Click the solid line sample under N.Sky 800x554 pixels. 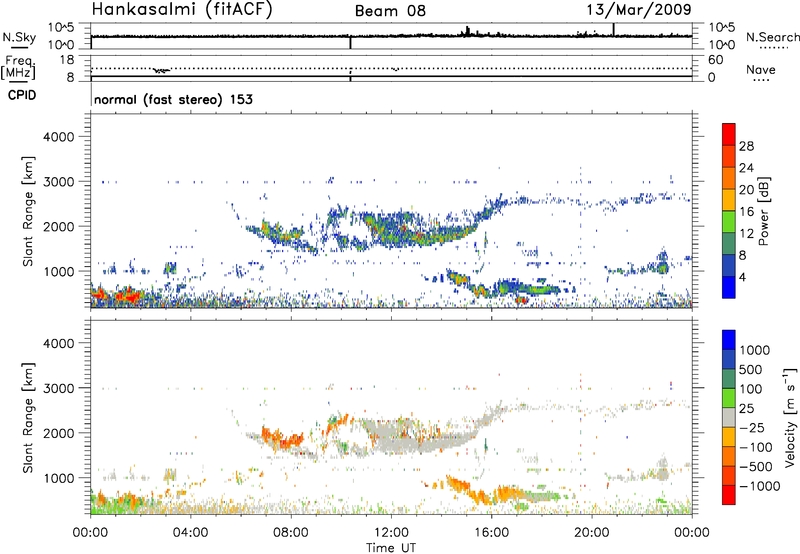coord(19,47)
